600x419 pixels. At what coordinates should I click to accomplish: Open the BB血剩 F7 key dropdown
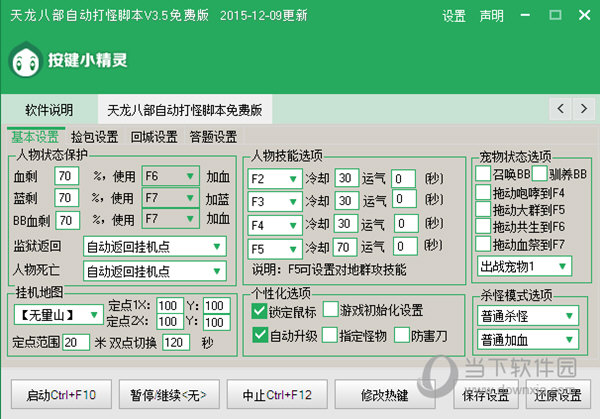coord(171,218)
